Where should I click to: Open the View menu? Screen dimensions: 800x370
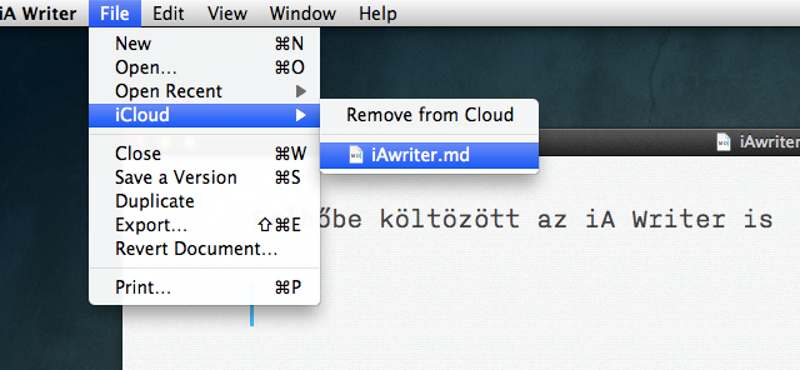227,13
